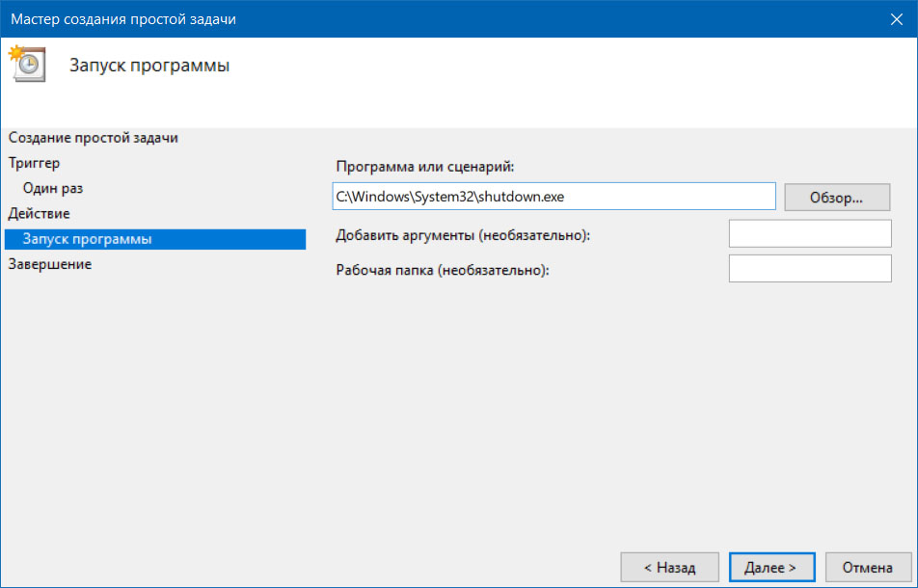918x588 pixels.
Task: Click the 'Запуск программы' page heading
Action: pos(149,65)
